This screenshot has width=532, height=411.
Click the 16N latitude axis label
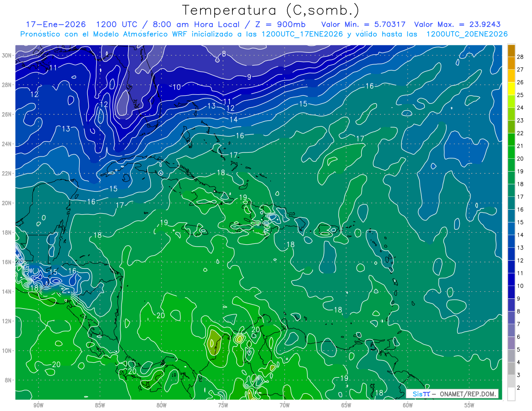click(8, 262)
